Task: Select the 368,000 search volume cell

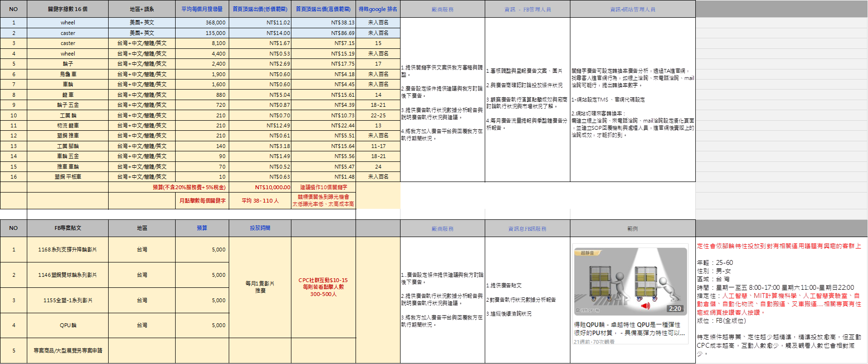Action: (x=202, y=23)
